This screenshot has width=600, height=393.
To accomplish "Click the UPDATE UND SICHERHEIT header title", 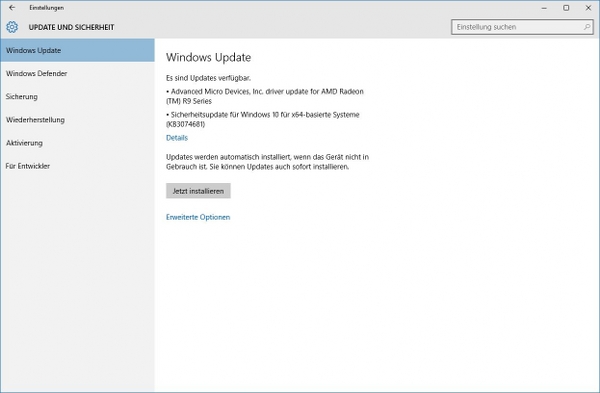I will [x=72, y=27].
